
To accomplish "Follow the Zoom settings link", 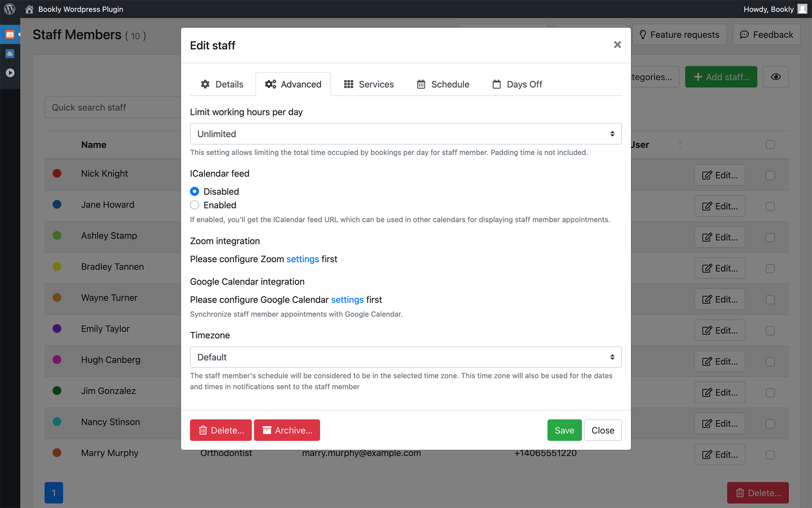I will pos(302,259).
